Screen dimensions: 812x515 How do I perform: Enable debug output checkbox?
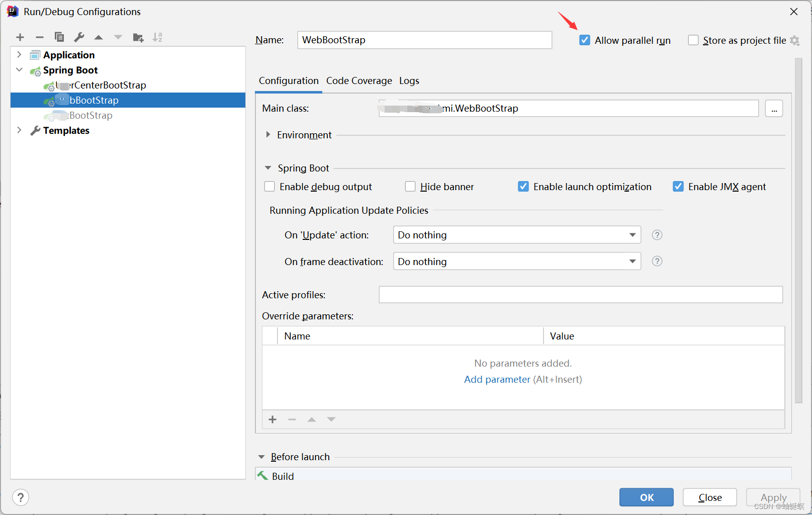(x=269, y=187)
